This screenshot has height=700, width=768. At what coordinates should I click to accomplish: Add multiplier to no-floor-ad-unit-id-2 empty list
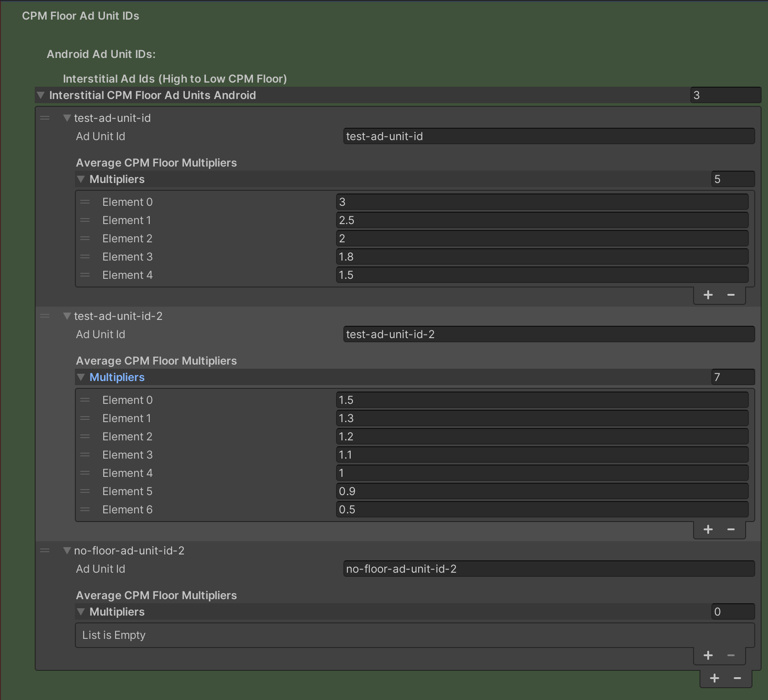tap(708, 655)
